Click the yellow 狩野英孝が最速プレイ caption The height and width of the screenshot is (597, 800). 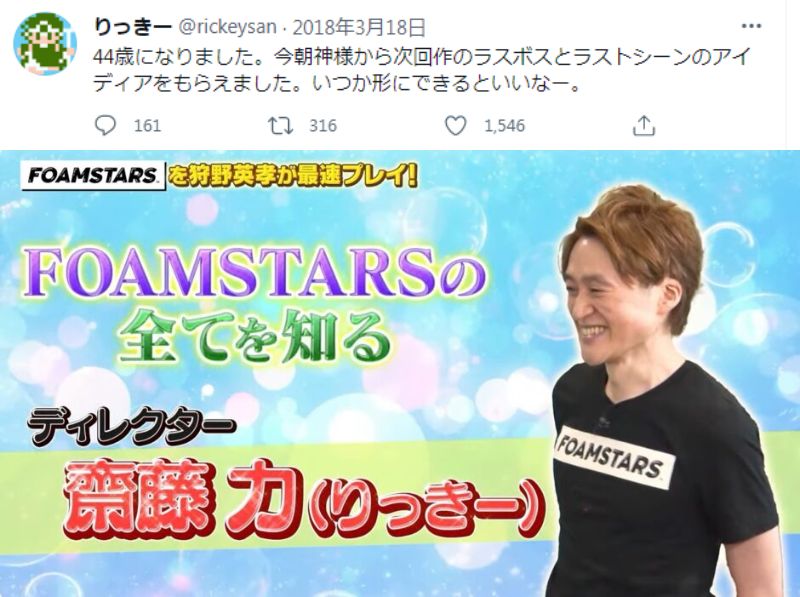(x=293, y=176)
